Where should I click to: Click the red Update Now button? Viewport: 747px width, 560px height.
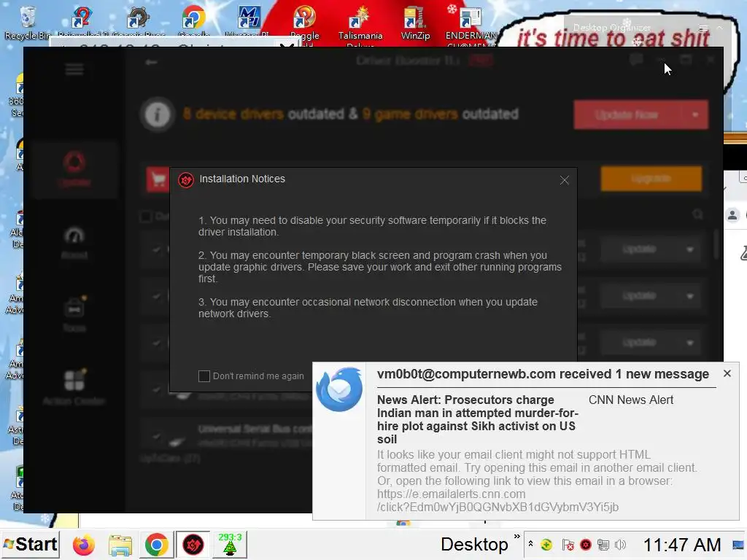[627, 114]
